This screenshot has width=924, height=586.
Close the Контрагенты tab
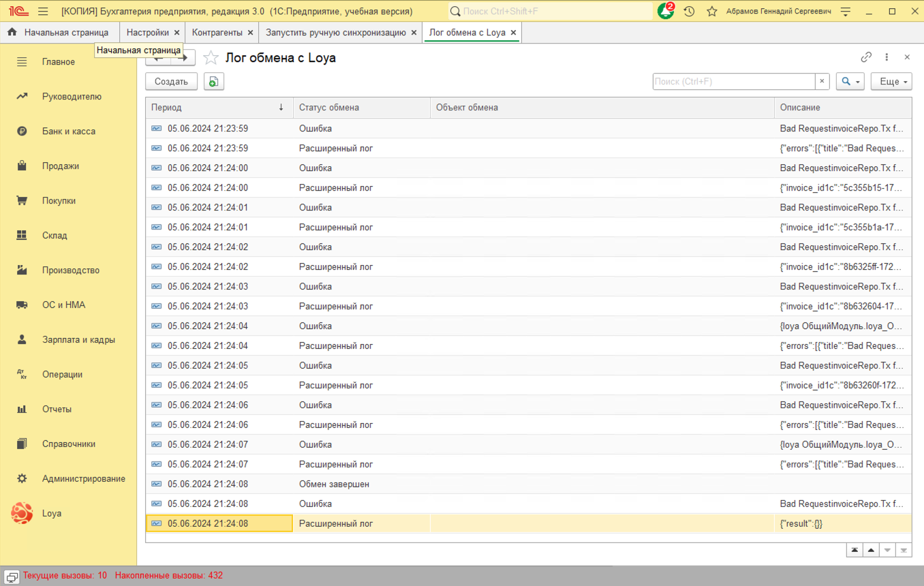click(x=251, y=33)
